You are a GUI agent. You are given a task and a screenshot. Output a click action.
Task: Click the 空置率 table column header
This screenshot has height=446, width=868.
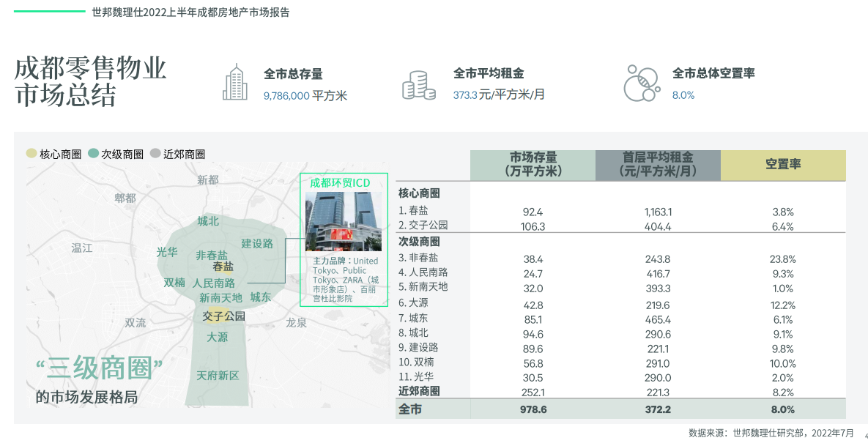tap(783, 165)
